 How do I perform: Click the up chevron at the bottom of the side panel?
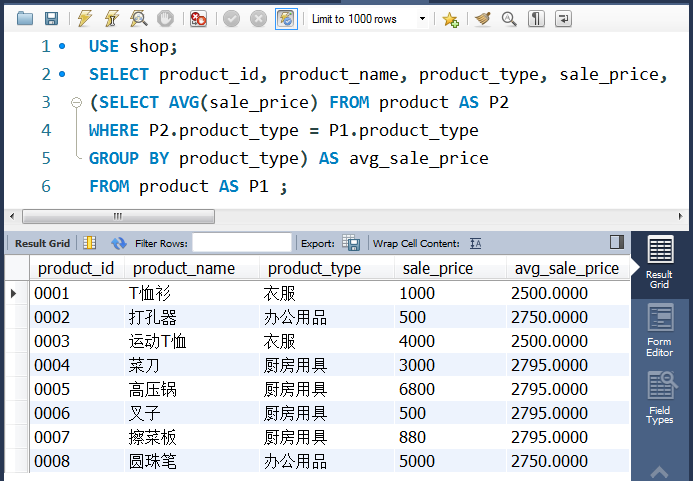[659, 472]
